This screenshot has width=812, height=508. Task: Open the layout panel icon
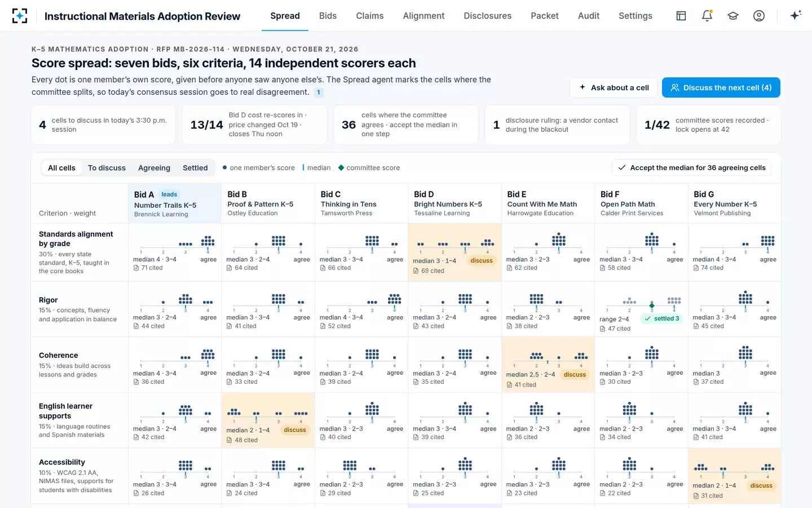pos(681,16)
